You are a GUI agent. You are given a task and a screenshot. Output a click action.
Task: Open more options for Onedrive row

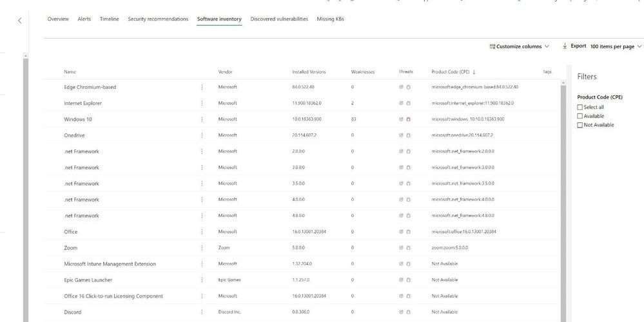202,135
